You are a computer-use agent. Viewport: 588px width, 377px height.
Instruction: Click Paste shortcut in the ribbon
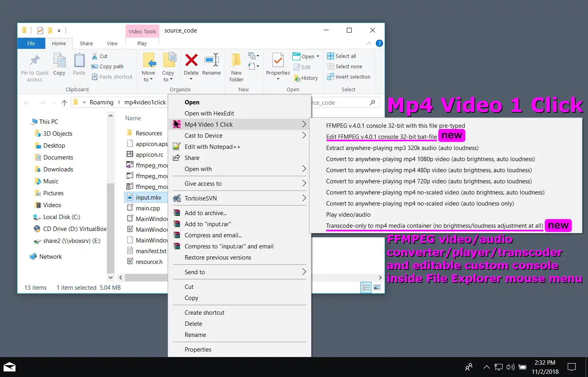point(112,77)
